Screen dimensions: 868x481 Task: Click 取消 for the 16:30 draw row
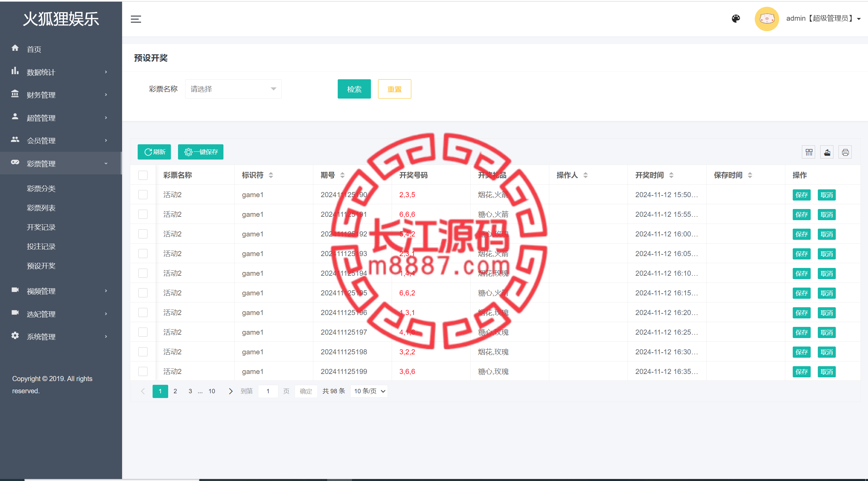pyautogui.click(x=827, y=352)
